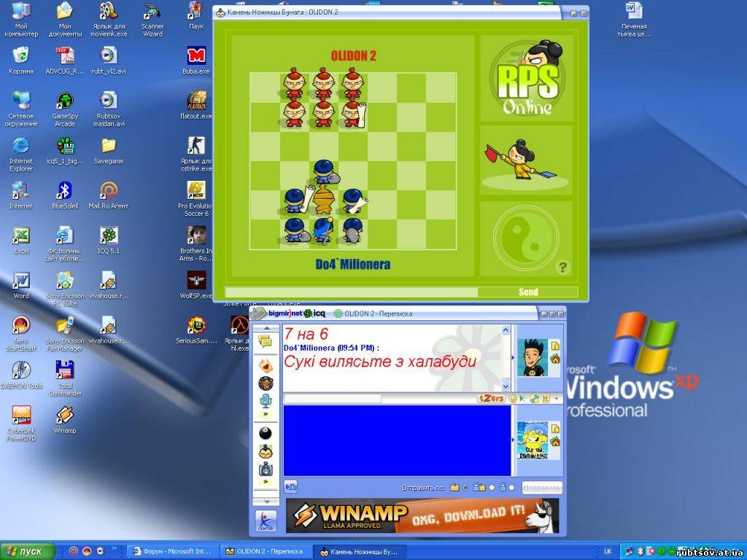Click the Отправить send button in ICQ
Image resolution: width=747 pixels, height=560 pixels.
coord(542,488)
